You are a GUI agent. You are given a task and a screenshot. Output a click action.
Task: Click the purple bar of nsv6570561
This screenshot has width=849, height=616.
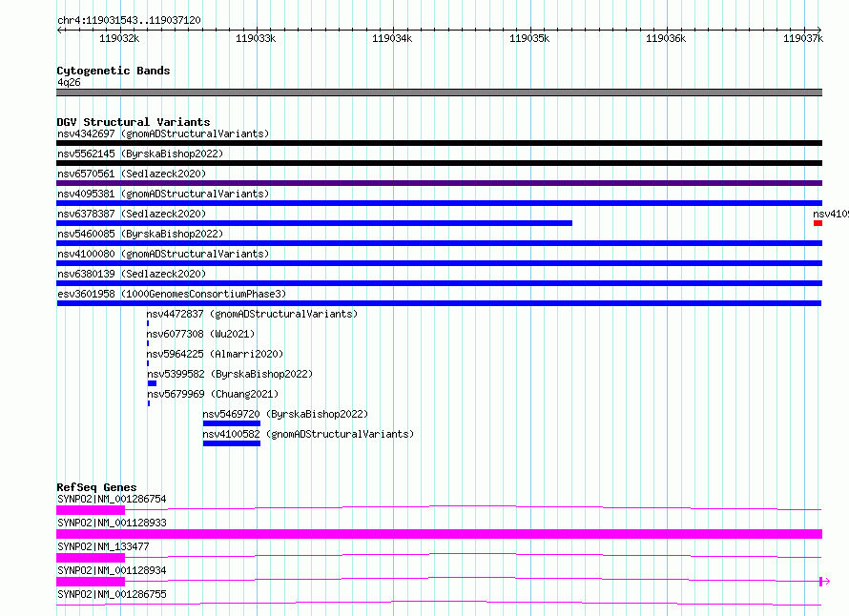(439, 183)
